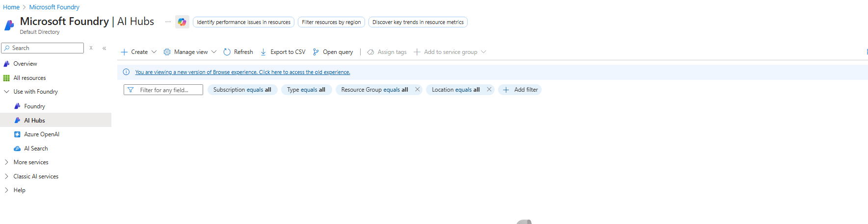
Task: Collapse the Use with Foundry section
Action: (x=6, y=92)
